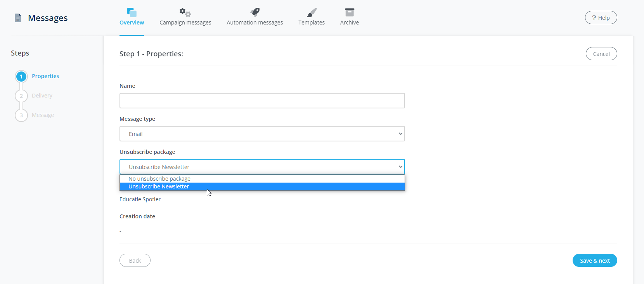Click the Messages document icon

pyautogui.click(x=18, y=18)
